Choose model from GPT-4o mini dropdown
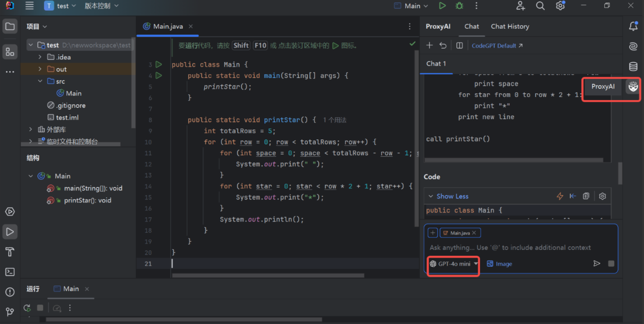This screenshot has width=644, height=324. (454, 263)
